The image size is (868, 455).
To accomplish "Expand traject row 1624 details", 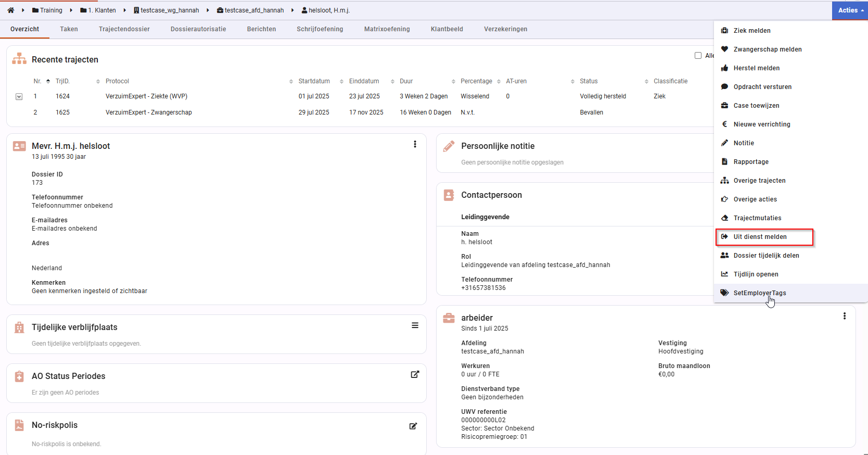I will click(x=19, y=97).
